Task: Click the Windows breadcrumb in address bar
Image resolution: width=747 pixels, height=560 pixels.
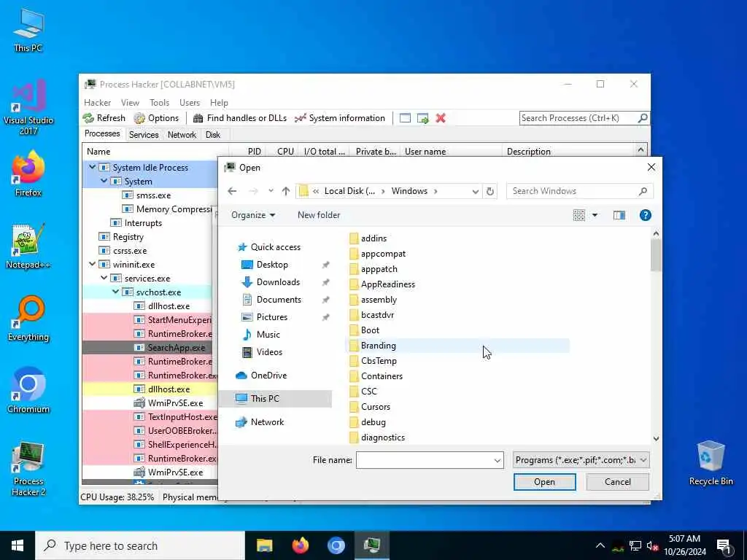Action: (x=409, y=191)
